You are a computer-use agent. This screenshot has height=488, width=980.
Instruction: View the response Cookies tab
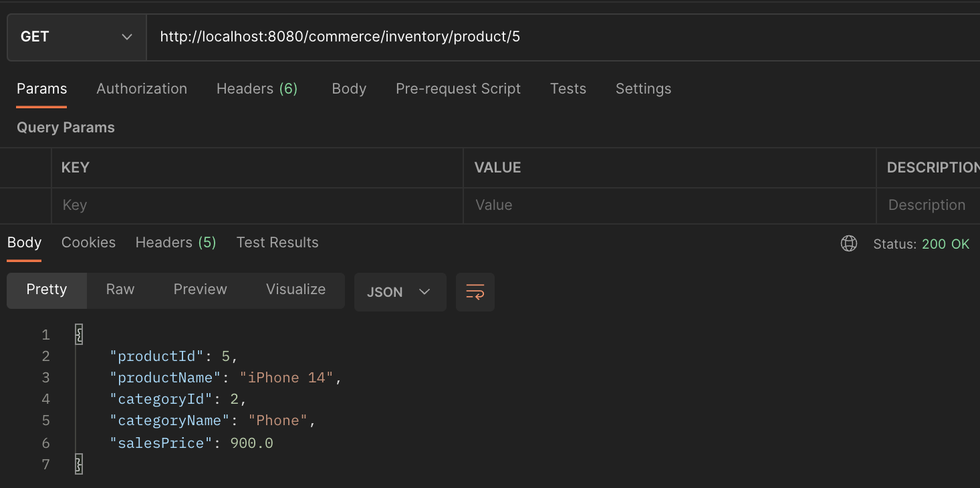point(88,242)
